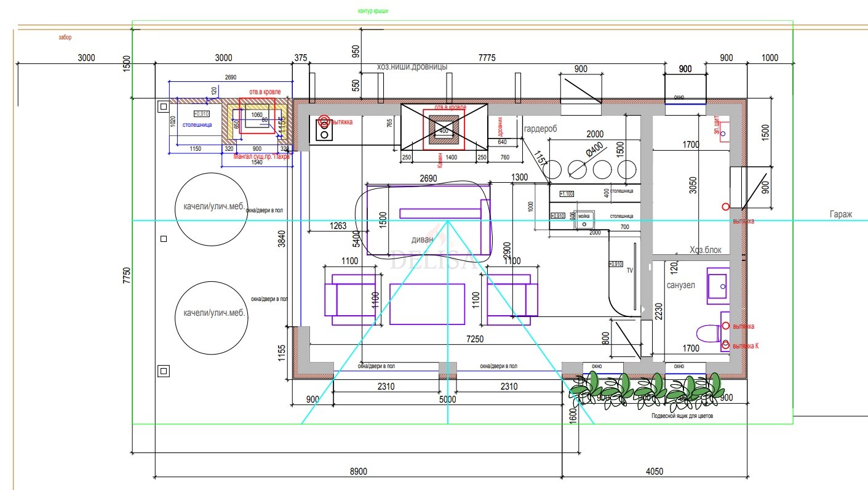868x490 pixels.
Task: Click the green контур крыши label
Action: (x=373, y=11)
